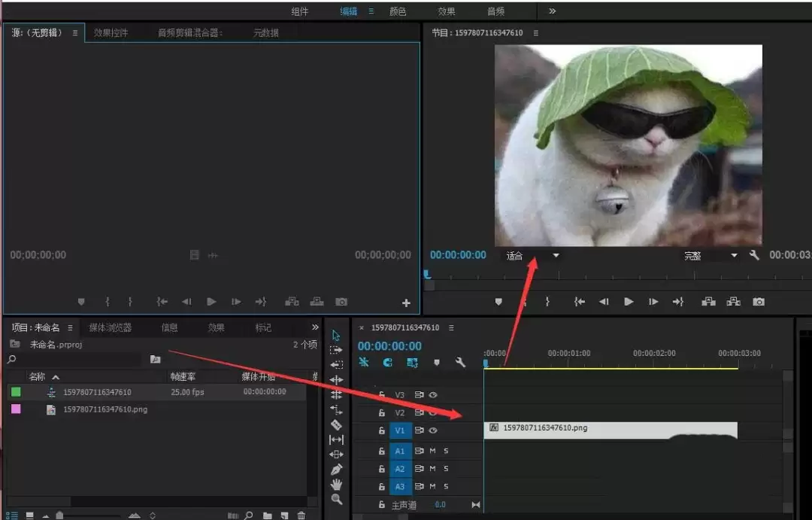Select the Pen tool
This screenshot has width=812, height=520.
[x=336, y=469]
